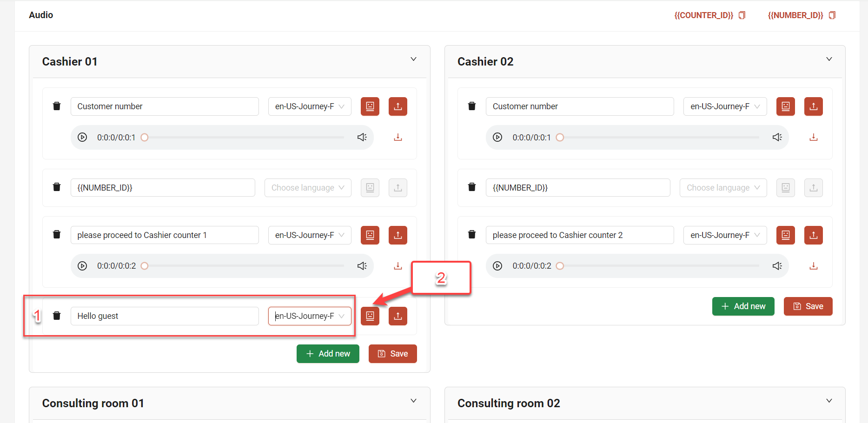Delete the Hello guest row
This screenshot has height=423, width=868.
click(57, 316)
